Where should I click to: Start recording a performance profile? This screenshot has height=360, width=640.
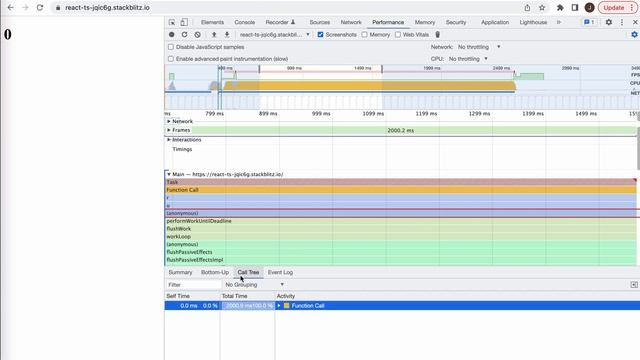pyautogui.click(x=171, y=35)
